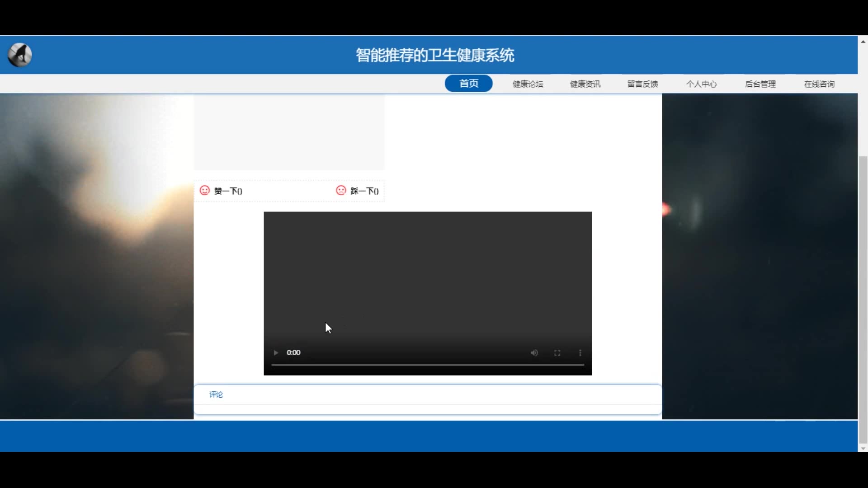Select 留言反馈 in the navigation bar

642,84
